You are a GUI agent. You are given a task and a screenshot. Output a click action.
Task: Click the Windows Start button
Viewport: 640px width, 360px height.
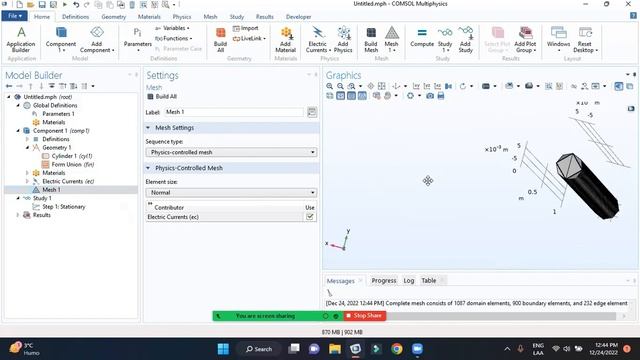click(x=223, y=349)
